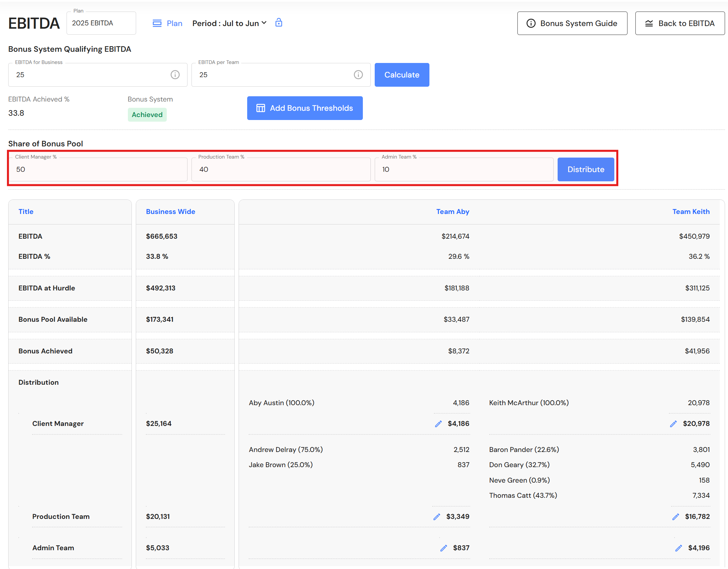The width and height of the screenshot is (728, 569).
Task: Click the EBITDA per Team info icon
Action: click(x=358, y=75)
